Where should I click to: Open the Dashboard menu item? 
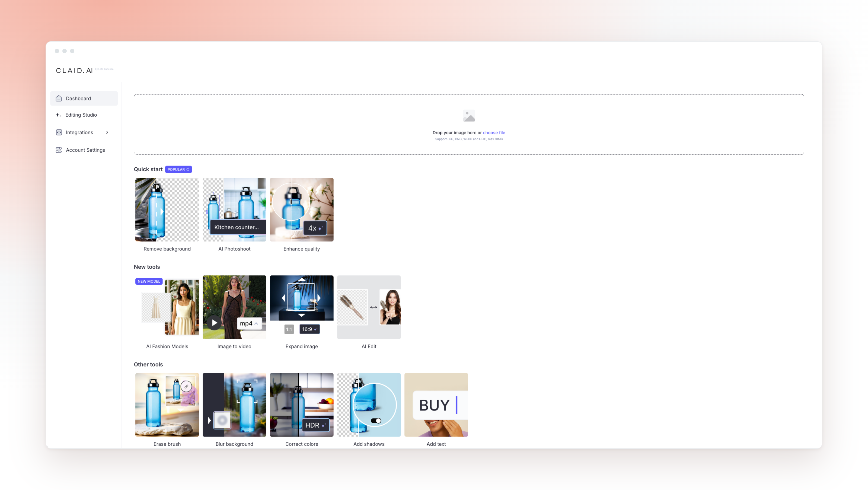click(x=84, y=98)
